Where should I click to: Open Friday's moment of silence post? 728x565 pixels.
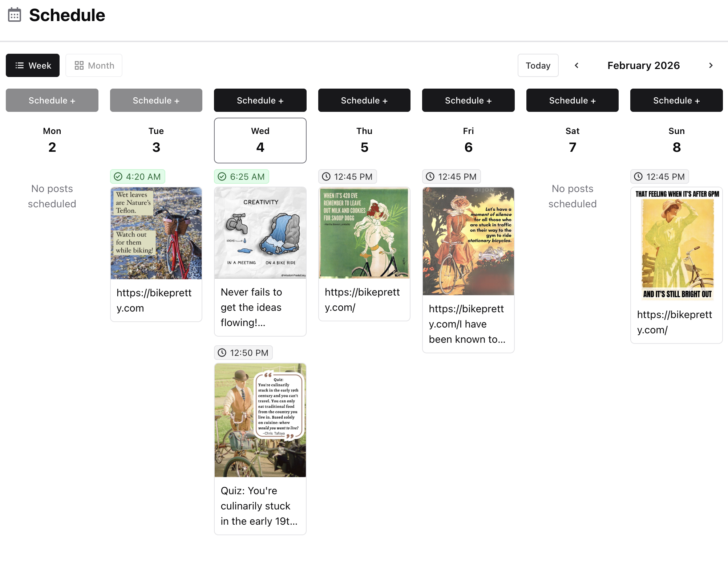[x=468, y=269]
